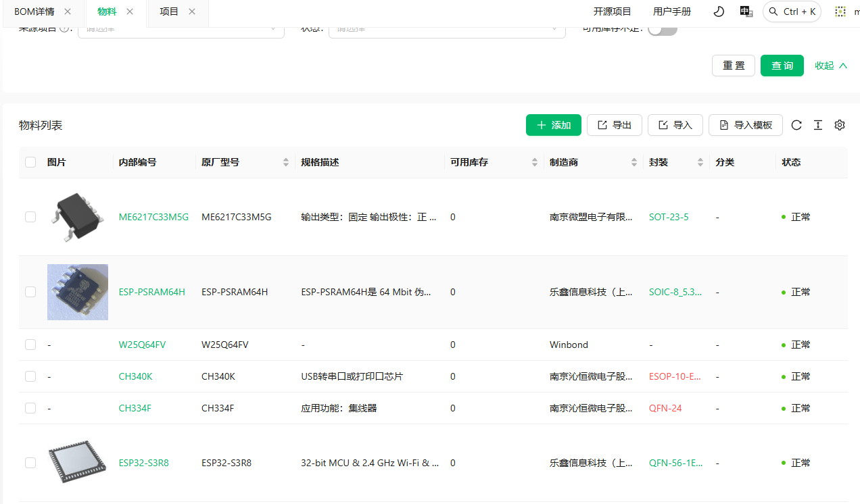The image size is (860, 504).
Task: Sort by 可用库存 column arrows
Action: (x=535, y=162)
